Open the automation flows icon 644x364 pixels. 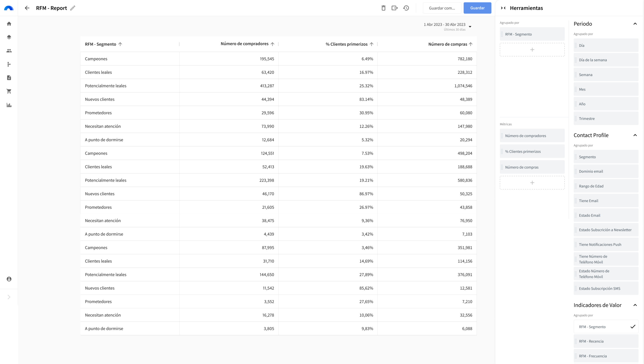(9, 64)
